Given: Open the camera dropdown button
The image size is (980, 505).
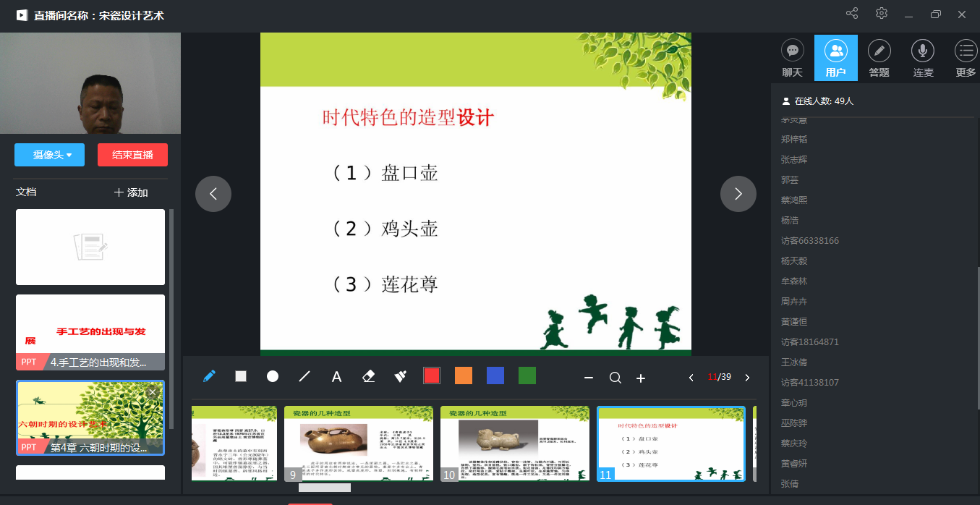Looking at the screenshot, I should [x=49, y=155].
